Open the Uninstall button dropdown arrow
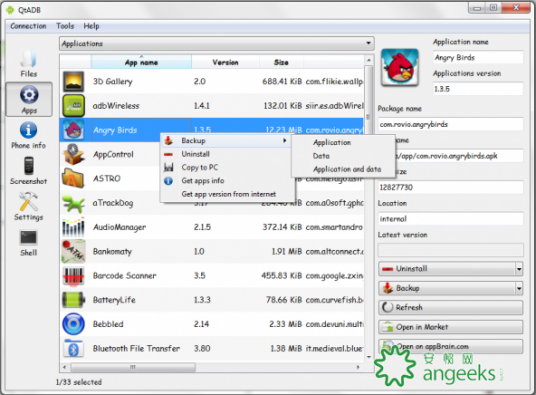This screenshot has width=536, height=395. (519, 269)
